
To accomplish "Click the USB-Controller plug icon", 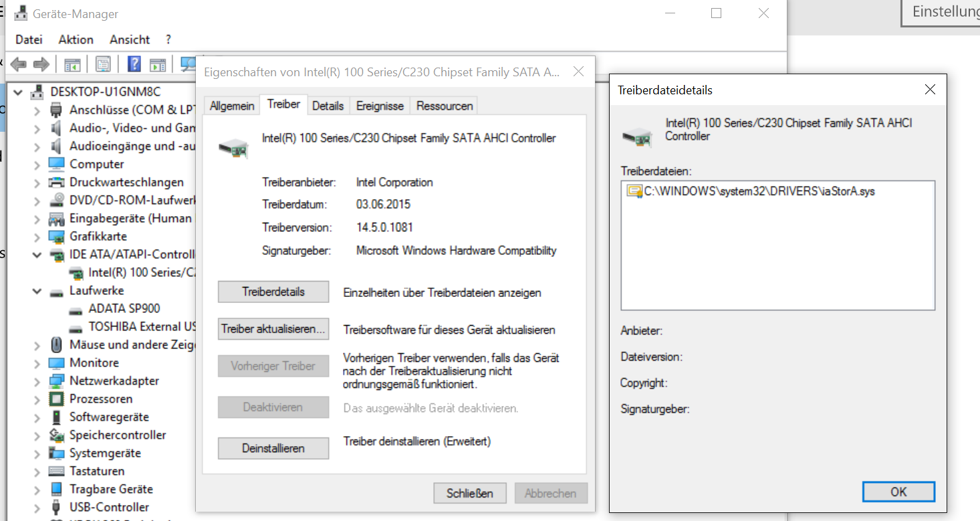I will pos(57,507).
